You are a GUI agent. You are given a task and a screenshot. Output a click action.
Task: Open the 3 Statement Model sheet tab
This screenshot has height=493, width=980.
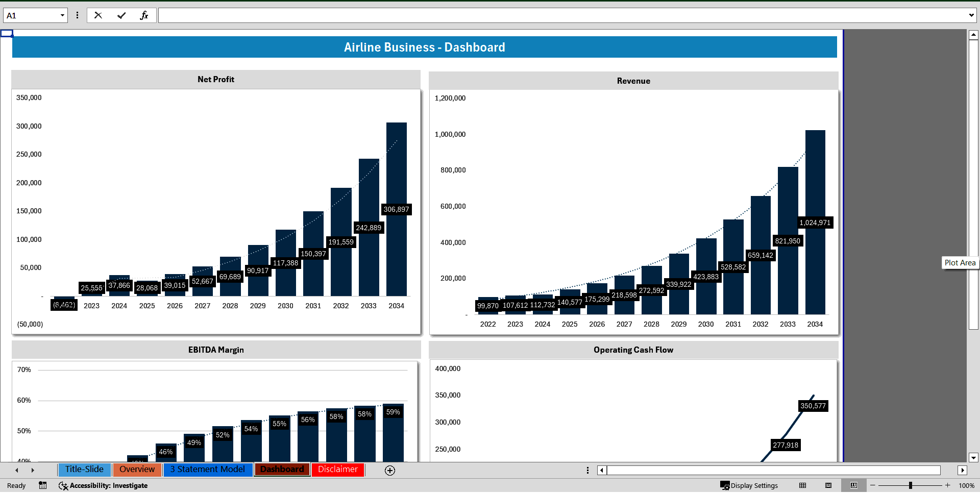coord(208,470)
